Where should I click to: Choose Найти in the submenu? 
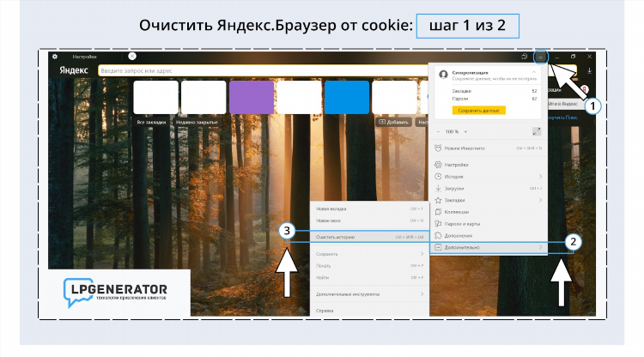pyautogui.click(x=369, y=278)
